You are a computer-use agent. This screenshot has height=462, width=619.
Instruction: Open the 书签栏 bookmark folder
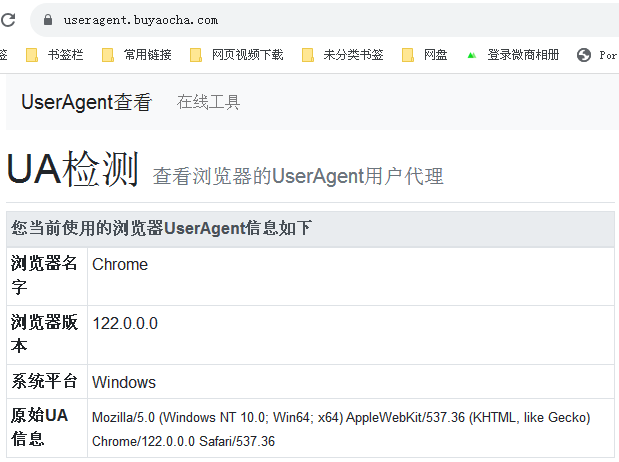[54, 55]
